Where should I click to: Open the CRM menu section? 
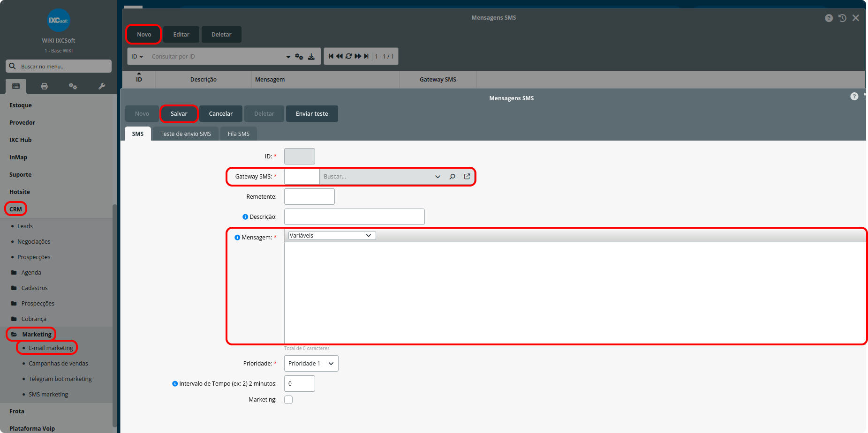coord(15,209)
